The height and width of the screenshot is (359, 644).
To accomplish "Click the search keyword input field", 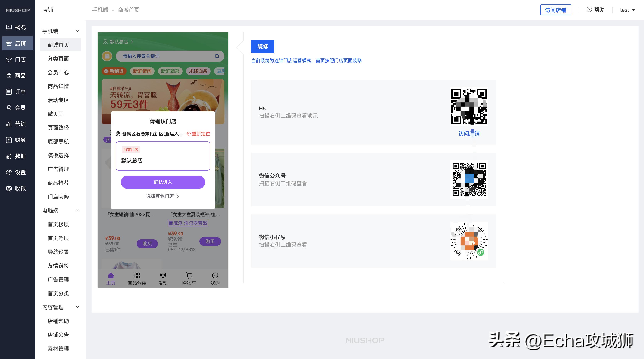I will point(165,56).
